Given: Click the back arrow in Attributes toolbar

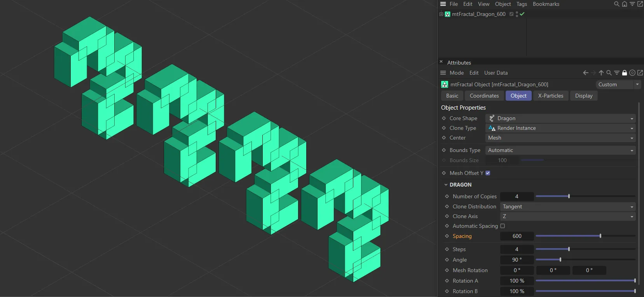Looking at the screenshot, I should point(586,73).
